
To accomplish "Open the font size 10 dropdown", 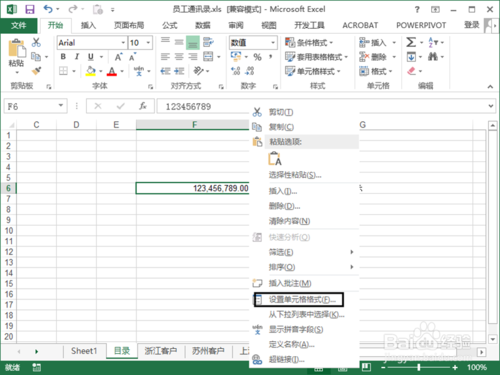I will point(148,43).
